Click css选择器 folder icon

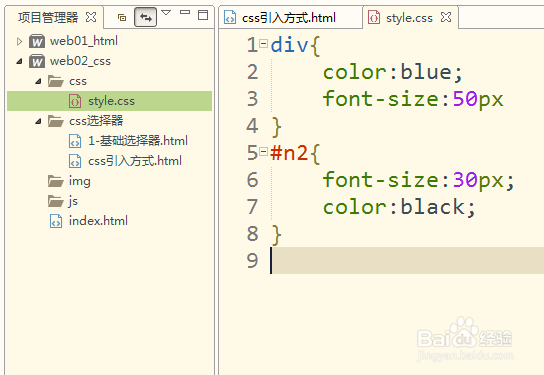tap(56, 121)
